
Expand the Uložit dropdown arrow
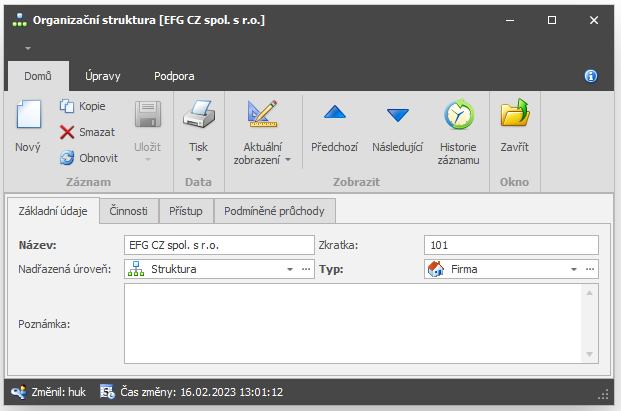point(148,160)
